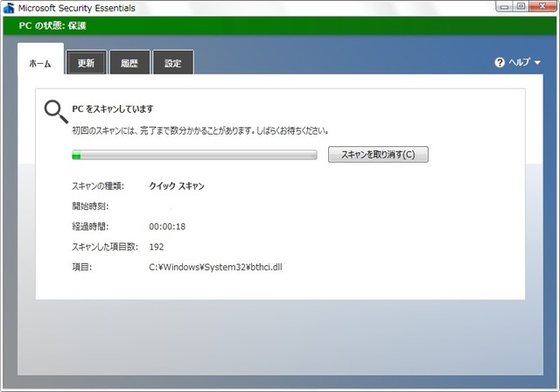Image resolution: width=560 pixels, height=392 pixels.
Task: Click the question mark help icon
Action: pyautogui.click(x=500, y=62)
